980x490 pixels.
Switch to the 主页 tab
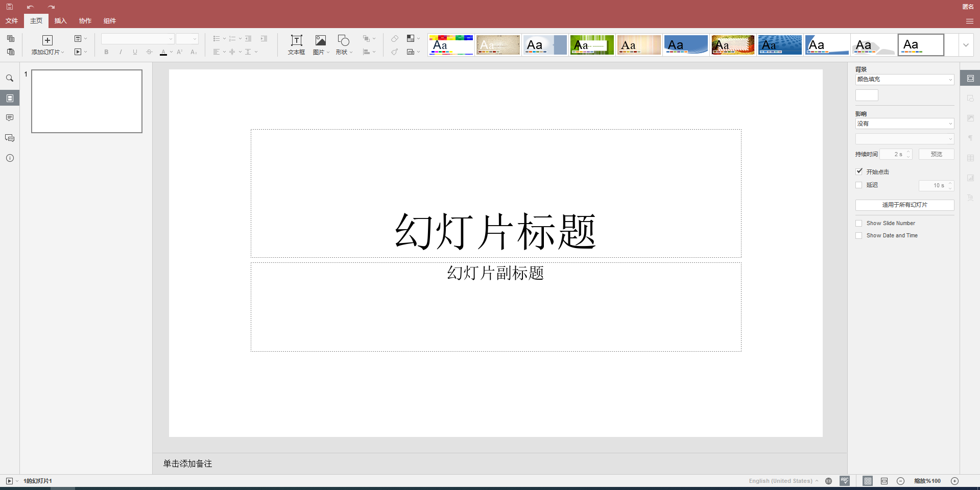[x=36, y=21]
